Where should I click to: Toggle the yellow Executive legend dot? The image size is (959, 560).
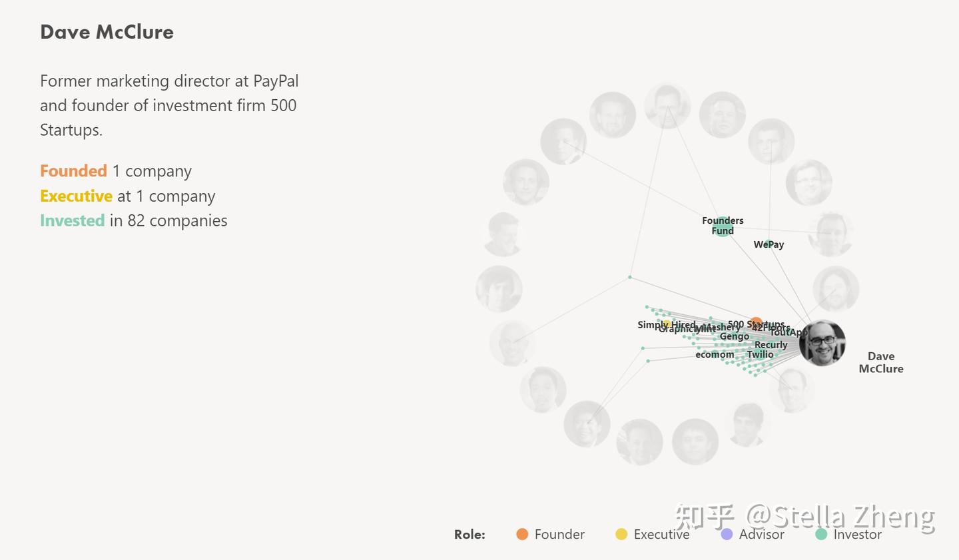click(621, 534)
